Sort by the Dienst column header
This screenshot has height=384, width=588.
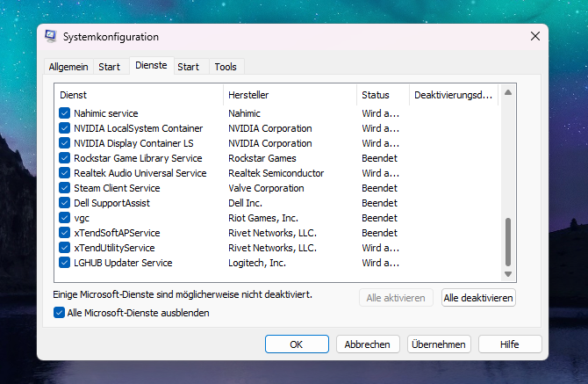140,95
